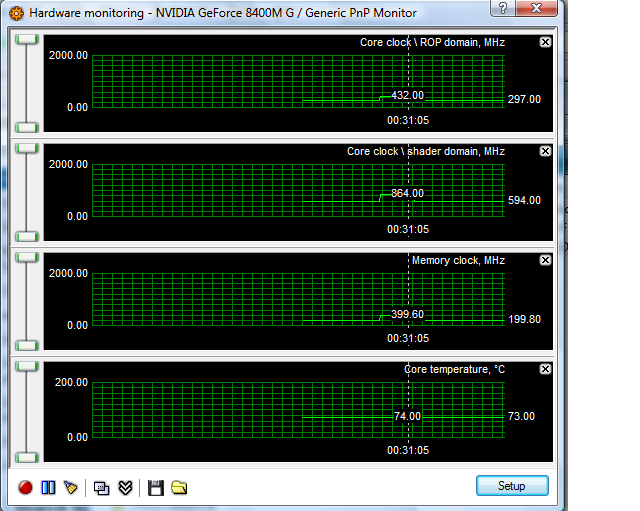Screen dimensions: 640x511
Task: Click the 399.60 value on Memory clock graph
Action: coord(407,314)
